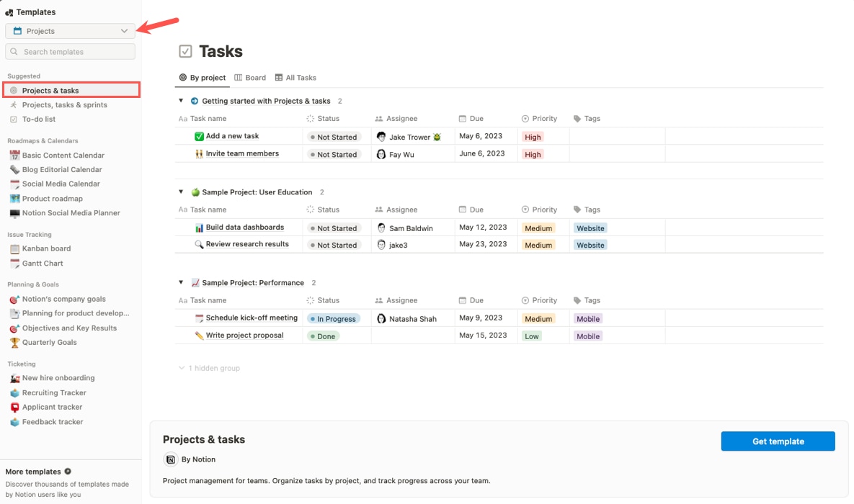Switch to the Board view tab
Image resolution: width=854 pixels, height=504 pixels.
click(250, 77)
